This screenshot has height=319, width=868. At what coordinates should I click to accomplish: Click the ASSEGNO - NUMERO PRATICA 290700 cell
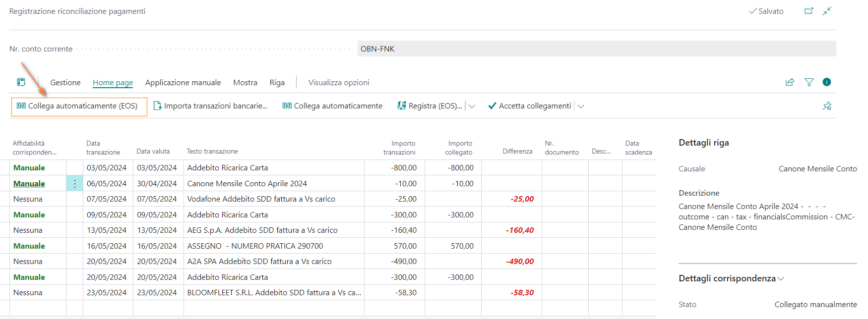click(x=255, y=246)
